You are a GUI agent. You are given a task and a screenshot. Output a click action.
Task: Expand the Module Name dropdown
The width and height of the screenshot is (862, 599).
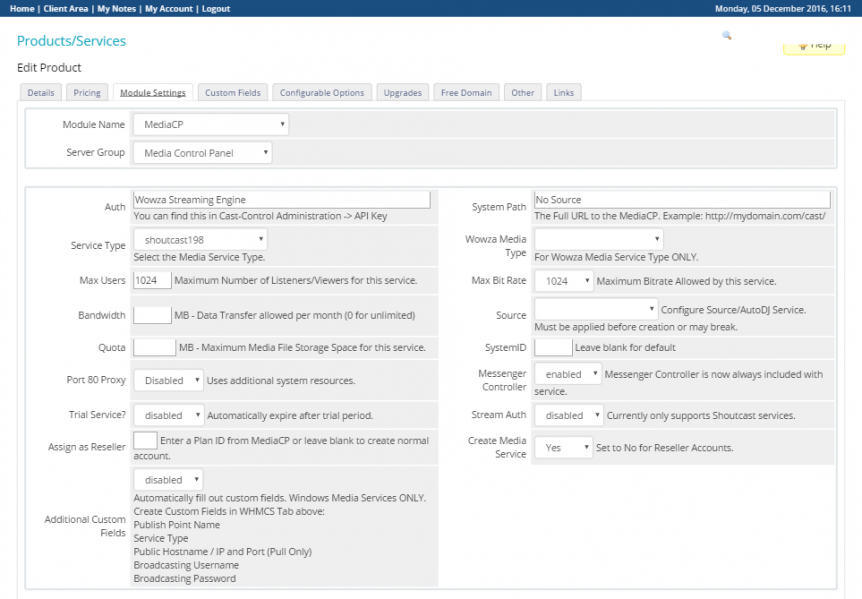pyautogui.click(x=211, y=125)
